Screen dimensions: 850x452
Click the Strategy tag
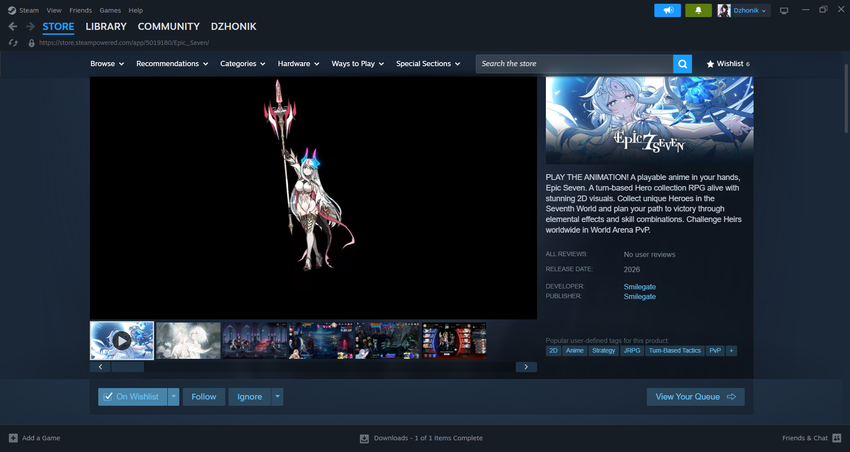(603, 351)
